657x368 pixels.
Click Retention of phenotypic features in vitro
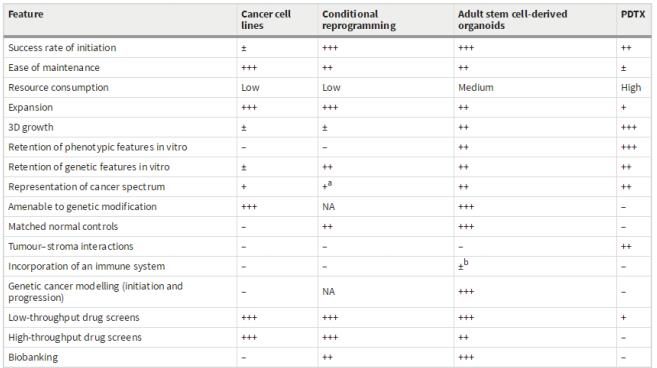pyautogui.click(x=98, y=147)
